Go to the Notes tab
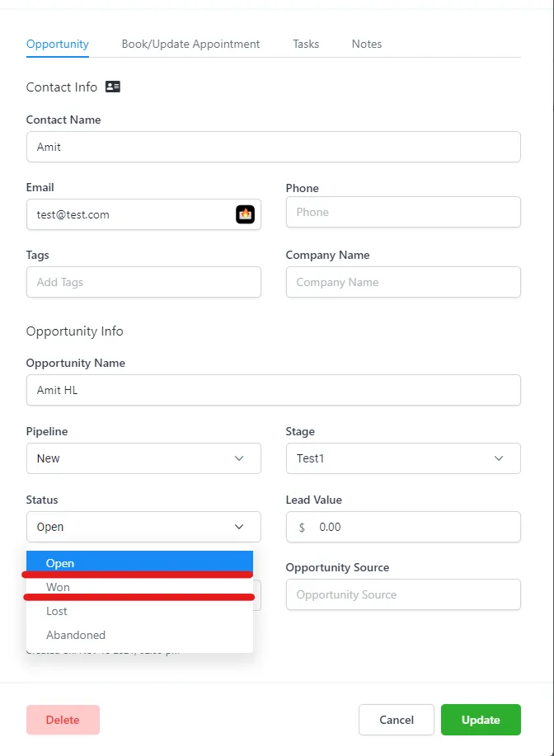 367,44
